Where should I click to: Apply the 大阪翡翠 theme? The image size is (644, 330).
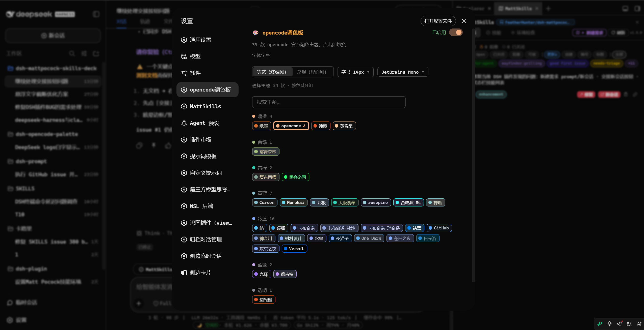coord(345,203)
